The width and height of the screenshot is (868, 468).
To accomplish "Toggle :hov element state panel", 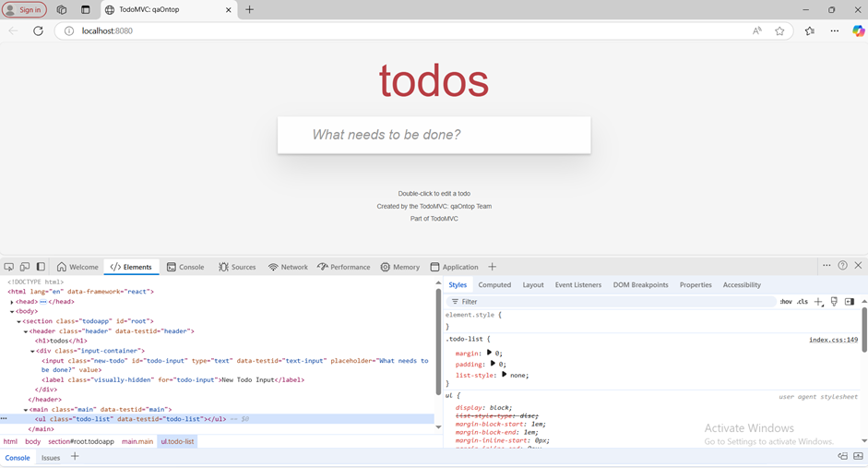I will pos(785,302).
